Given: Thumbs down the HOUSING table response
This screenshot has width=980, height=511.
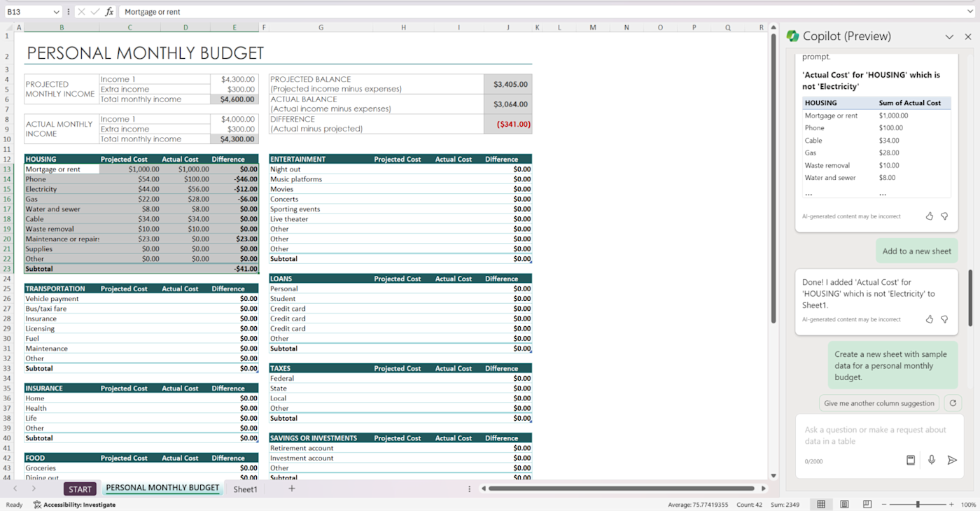Looking at the screenshot, I should (x=944, y=216).
